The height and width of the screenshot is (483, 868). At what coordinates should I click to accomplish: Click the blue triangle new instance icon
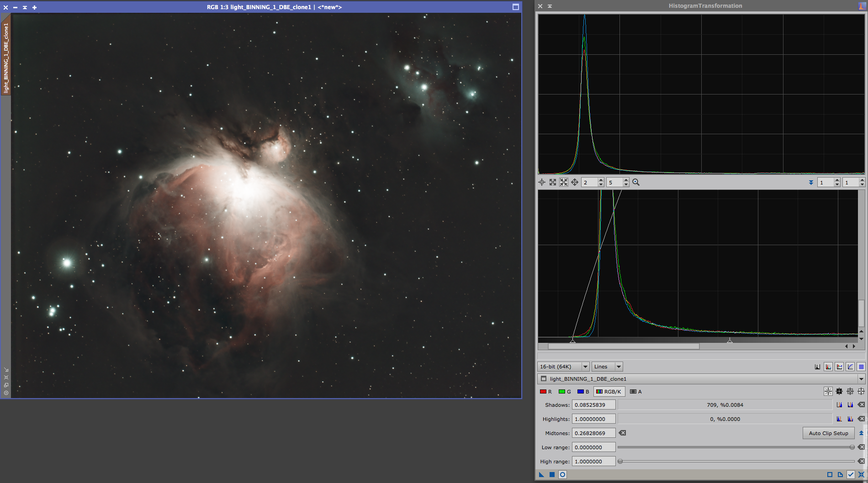click(x=541, y=475)
